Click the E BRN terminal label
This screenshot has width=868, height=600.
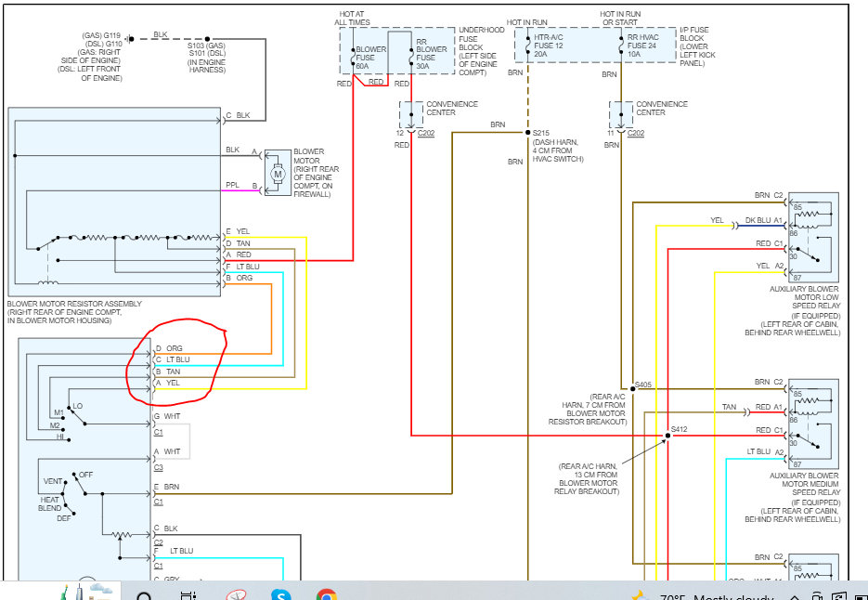click(x=166, y=487)
